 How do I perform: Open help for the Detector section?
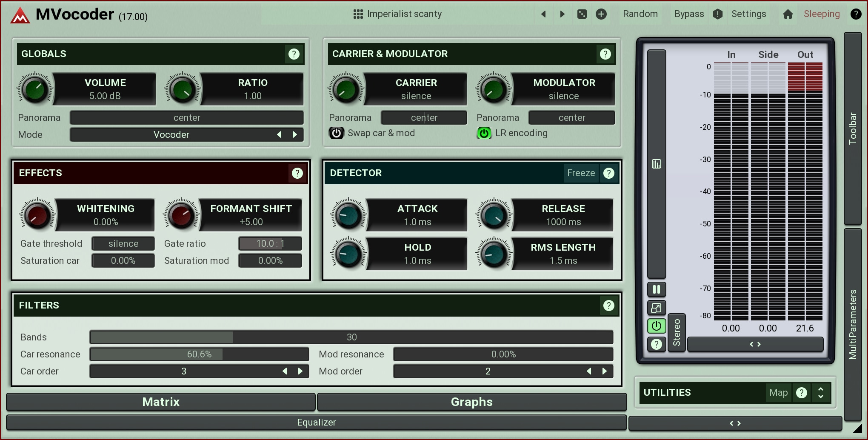click(x=608, y=173)
